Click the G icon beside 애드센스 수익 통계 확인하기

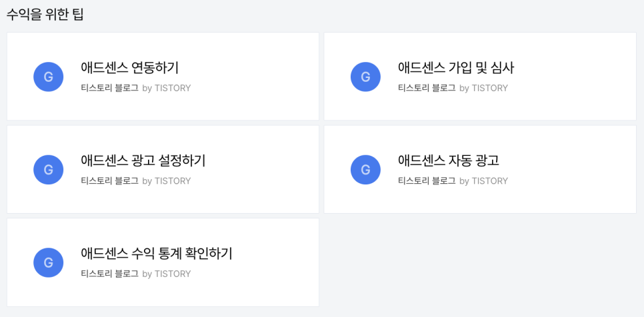click(49, 262)
